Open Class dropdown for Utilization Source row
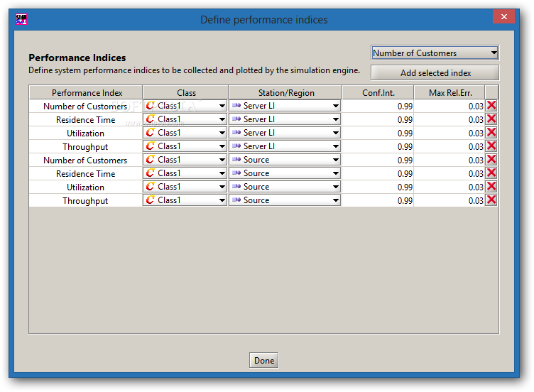 click(185, 187)
